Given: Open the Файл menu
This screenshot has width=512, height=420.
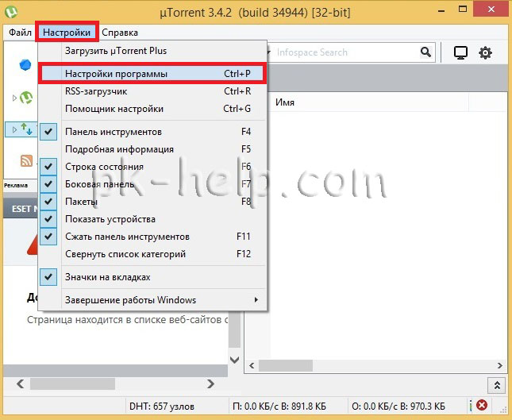Looking at the screenshot, I should (21, 33).
